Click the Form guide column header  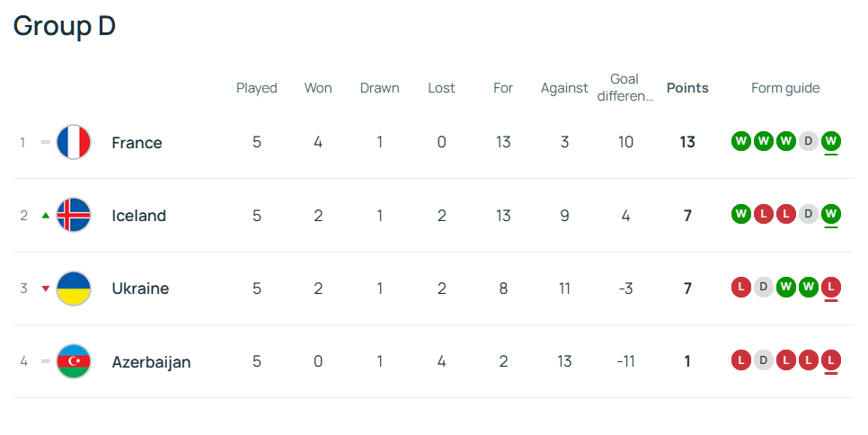[785, 88]
